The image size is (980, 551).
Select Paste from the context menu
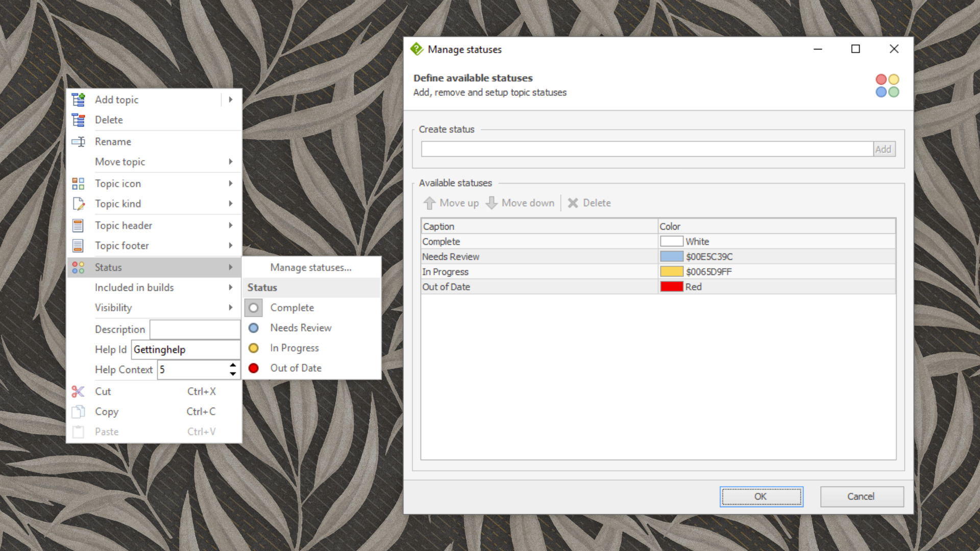(154, 432)
